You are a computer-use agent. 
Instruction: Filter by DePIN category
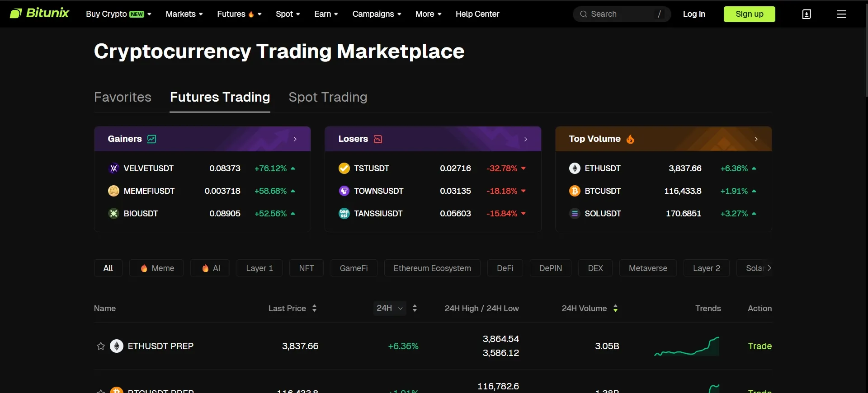551,268
